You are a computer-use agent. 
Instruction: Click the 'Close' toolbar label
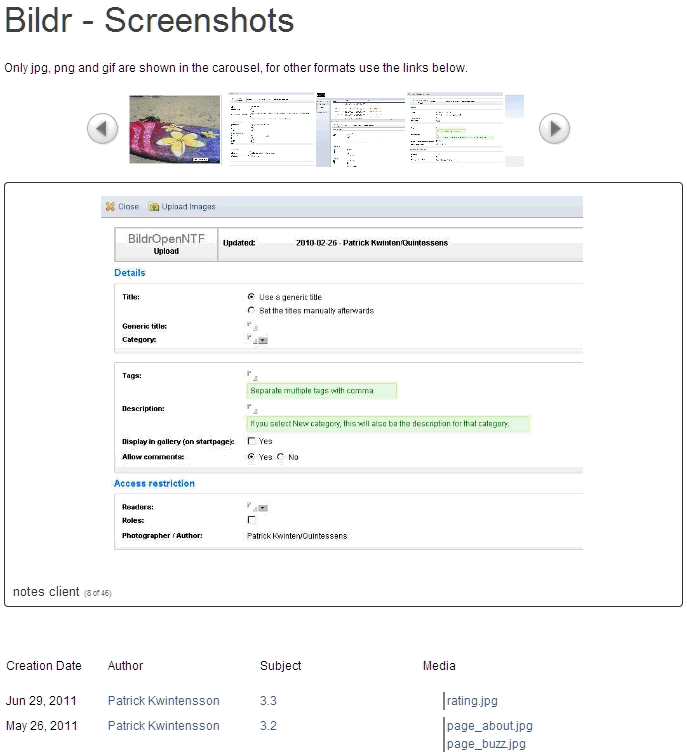coord(129,207)
